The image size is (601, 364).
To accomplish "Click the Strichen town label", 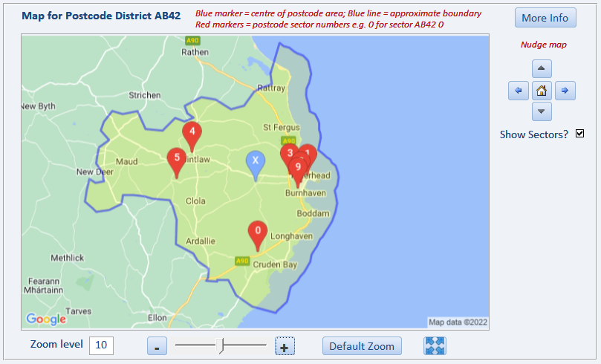I will point(145,95).
